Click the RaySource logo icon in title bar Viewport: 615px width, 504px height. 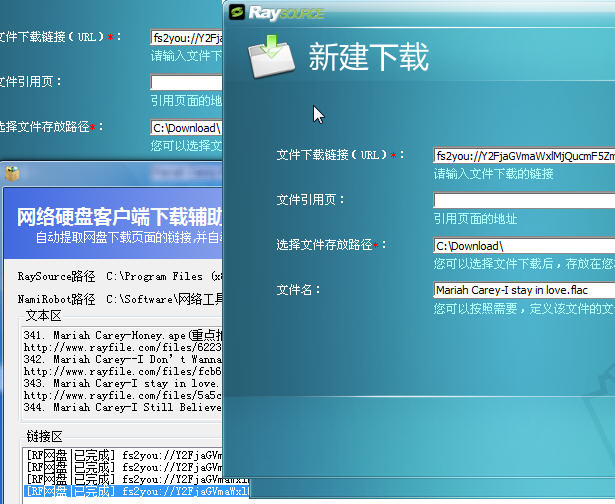point(237,12)
